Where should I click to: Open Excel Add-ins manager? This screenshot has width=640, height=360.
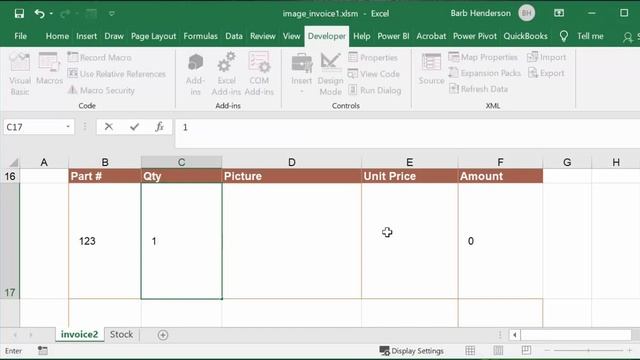(x=226, y=73)
